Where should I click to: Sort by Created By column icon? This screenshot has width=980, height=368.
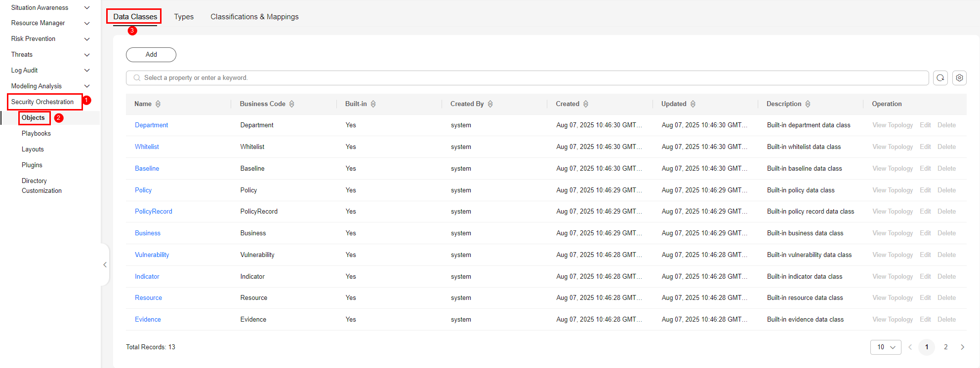[490, 104]
